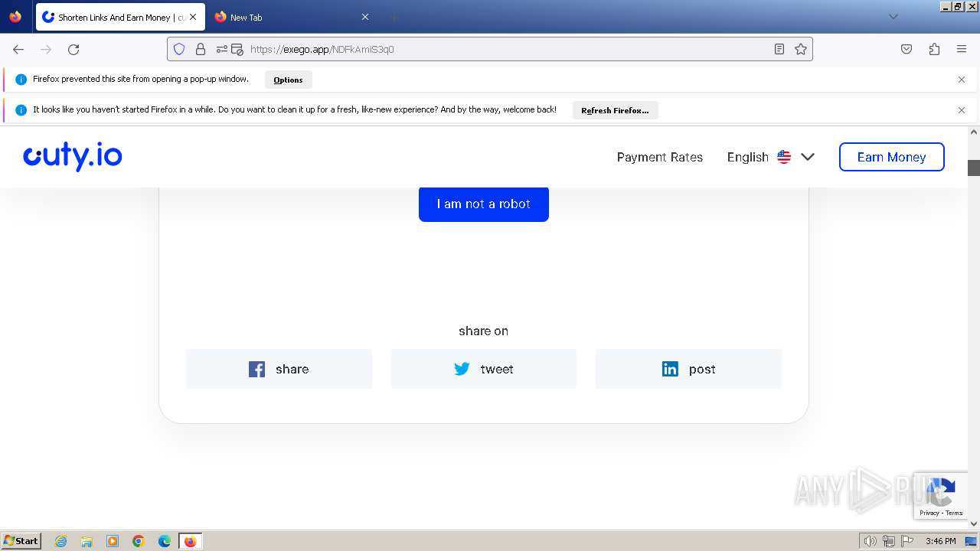Image resolution: width=980 pixels, height=551 pixels.
Task: Open reCAPTCHA Terms link
Action: click(x=954, y=513)
